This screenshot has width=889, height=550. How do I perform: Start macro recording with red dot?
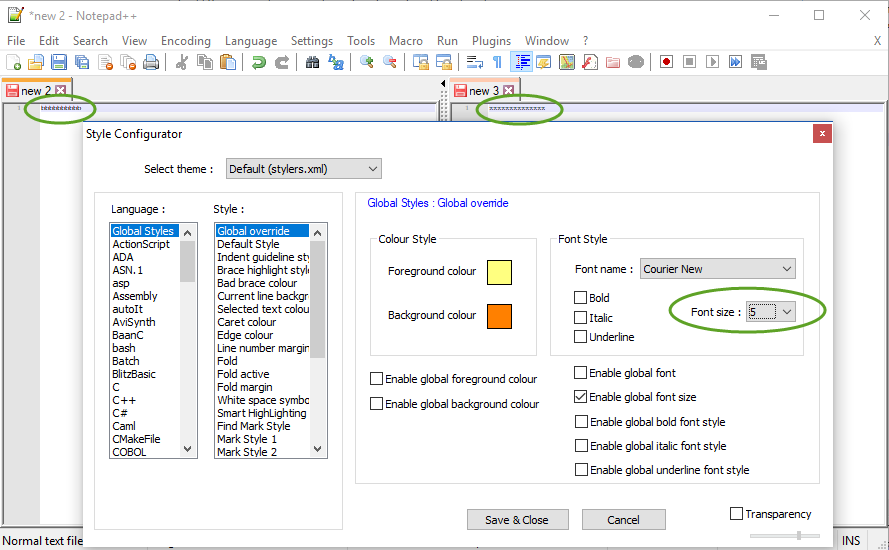click(x=666, y=62)
